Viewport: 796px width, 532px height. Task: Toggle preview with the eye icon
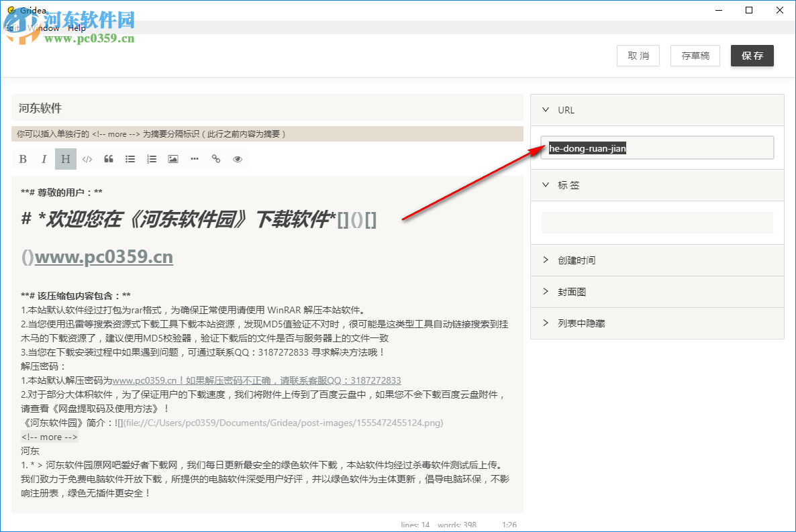coord(237,159)
